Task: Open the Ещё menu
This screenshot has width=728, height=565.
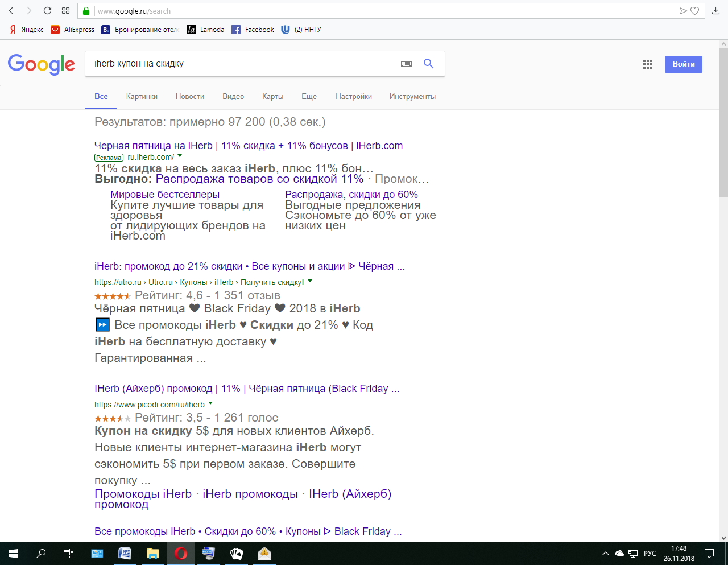Action: click(309, 97)
